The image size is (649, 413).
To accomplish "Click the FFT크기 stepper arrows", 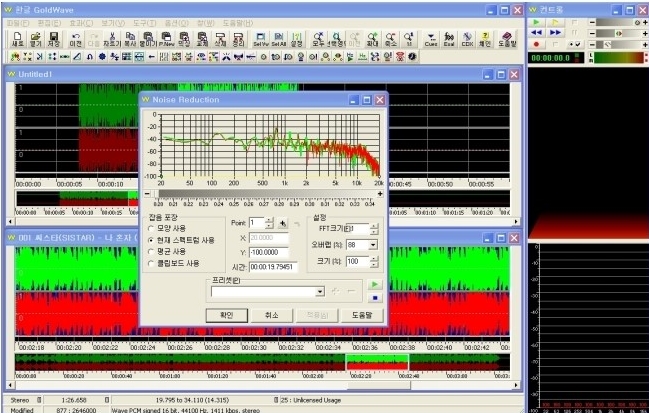I will (374, 229).
